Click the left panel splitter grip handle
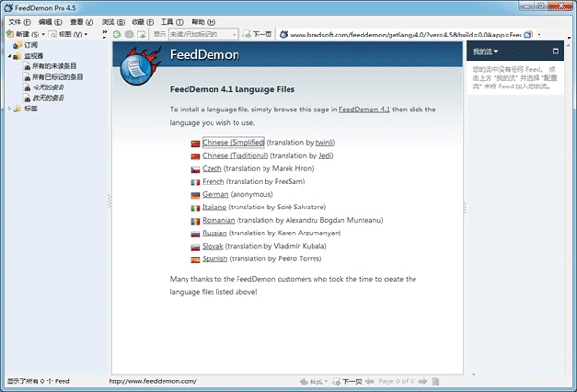Image resolution: width=577 pixels, height=392 pixels. pyautogui.click(x=109, y=201)
